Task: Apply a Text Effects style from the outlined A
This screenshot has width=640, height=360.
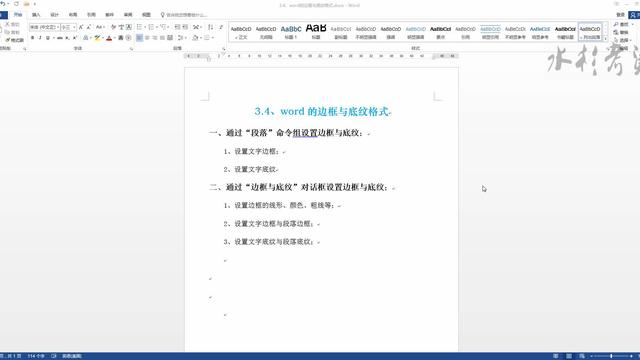Action: [86, 38]
